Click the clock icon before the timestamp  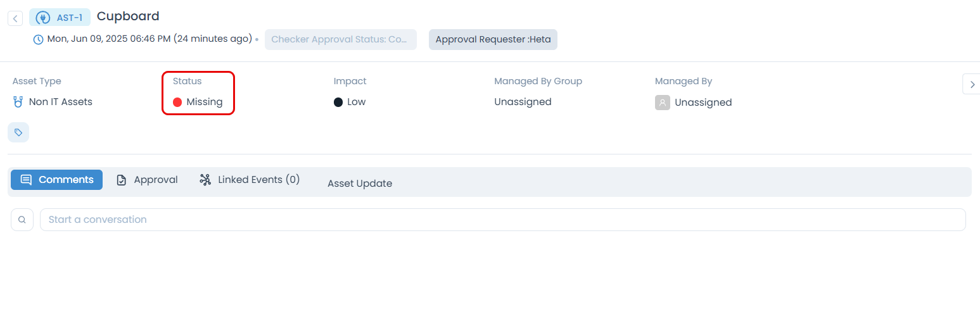click(x=39, y=39)
